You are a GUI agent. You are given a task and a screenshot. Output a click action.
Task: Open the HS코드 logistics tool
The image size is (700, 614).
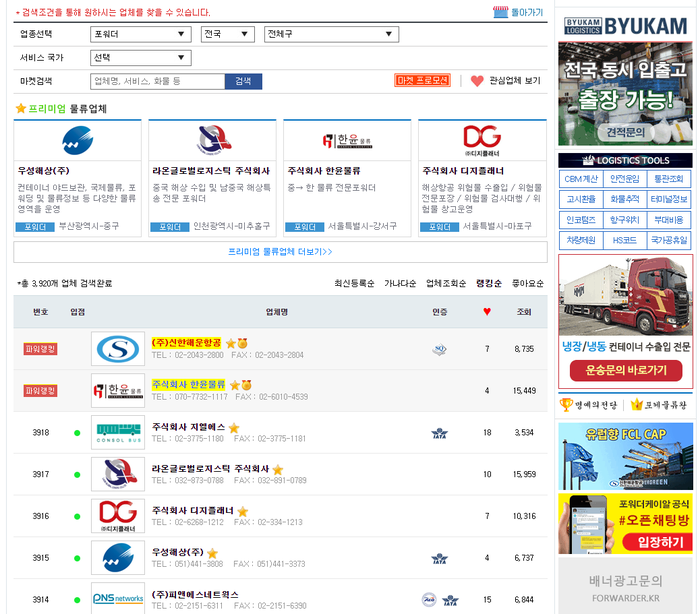coord(625,240)
